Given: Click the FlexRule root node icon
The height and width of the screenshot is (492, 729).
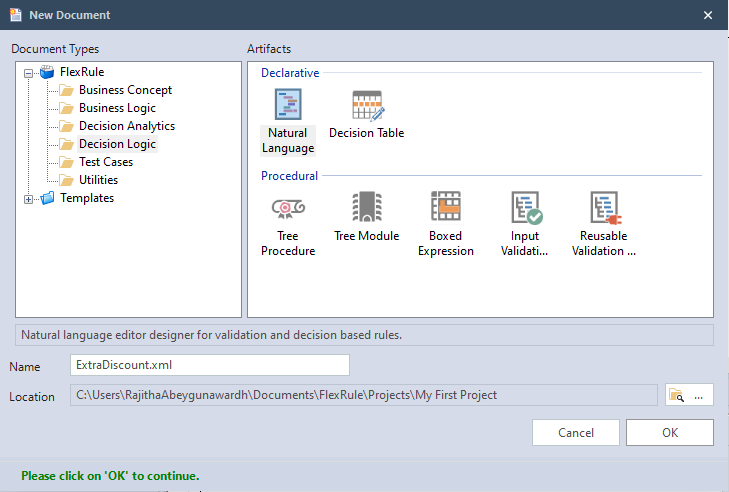Looking at the screenshot, I should click(47, 72).
